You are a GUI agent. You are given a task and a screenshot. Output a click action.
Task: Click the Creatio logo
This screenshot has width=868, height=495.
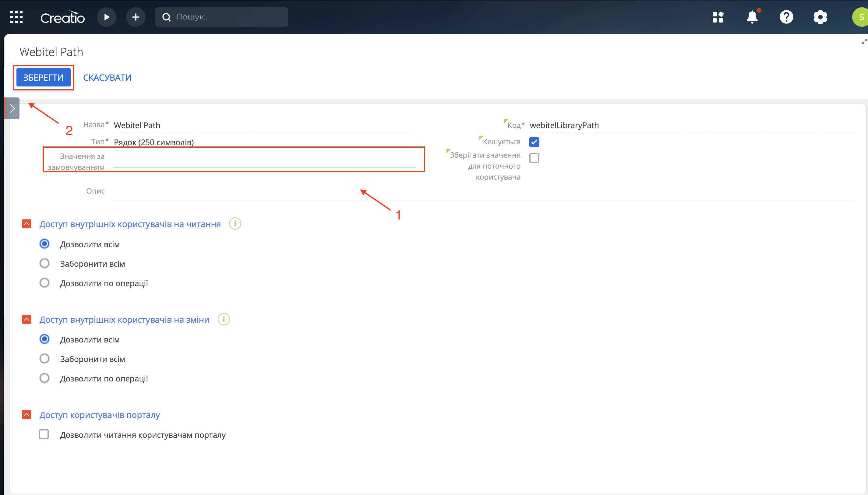pos(62,17)
